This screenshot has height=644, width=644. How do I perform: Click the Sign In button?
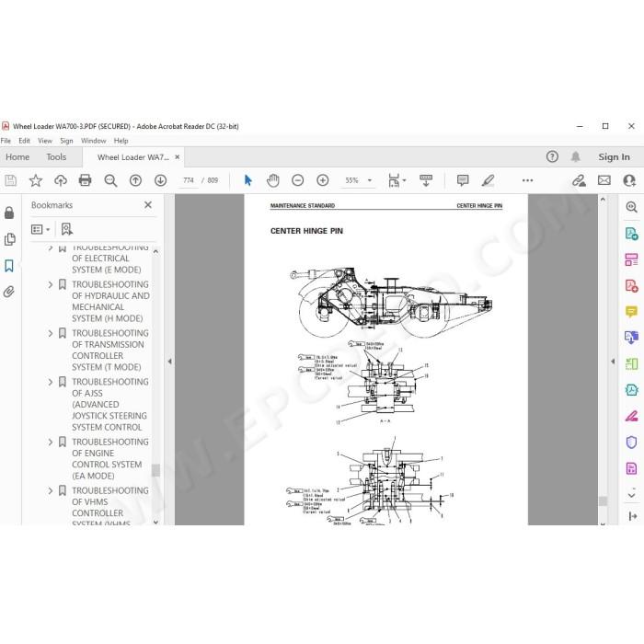pyautogui.click(x=614, y=157)
